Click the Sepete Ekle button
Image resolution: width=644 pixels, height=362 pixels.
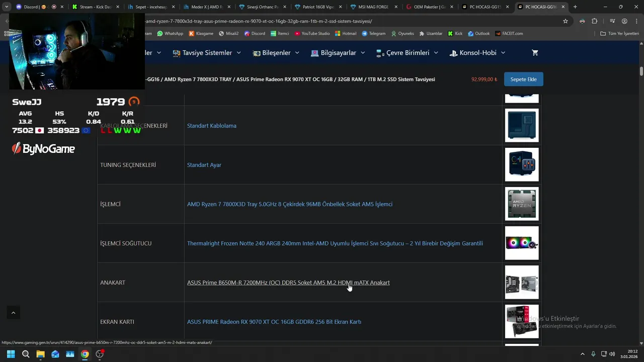(523, 79)
